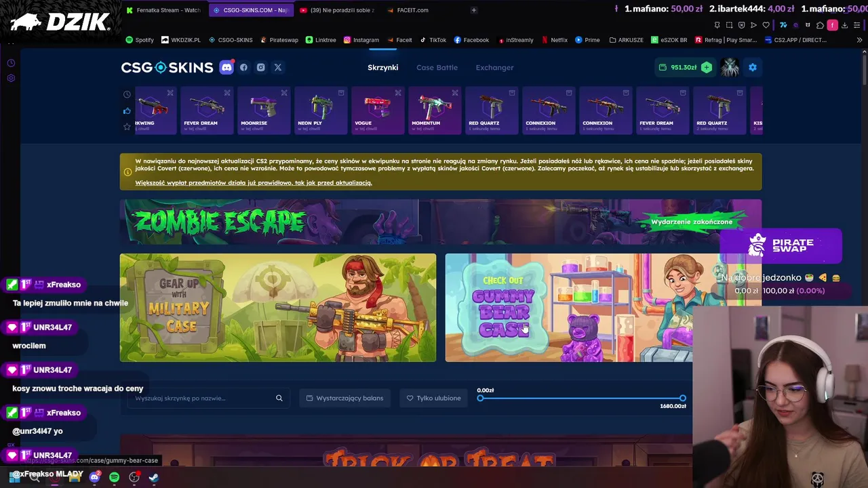
Task: Open Spotify from the Windows taskbar
Action: 114,477
